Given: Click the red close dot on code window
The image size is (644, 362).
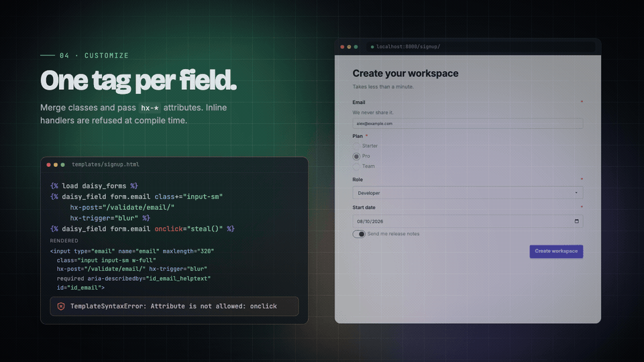Looking at the screenshot, I should (x=48, y=165).
